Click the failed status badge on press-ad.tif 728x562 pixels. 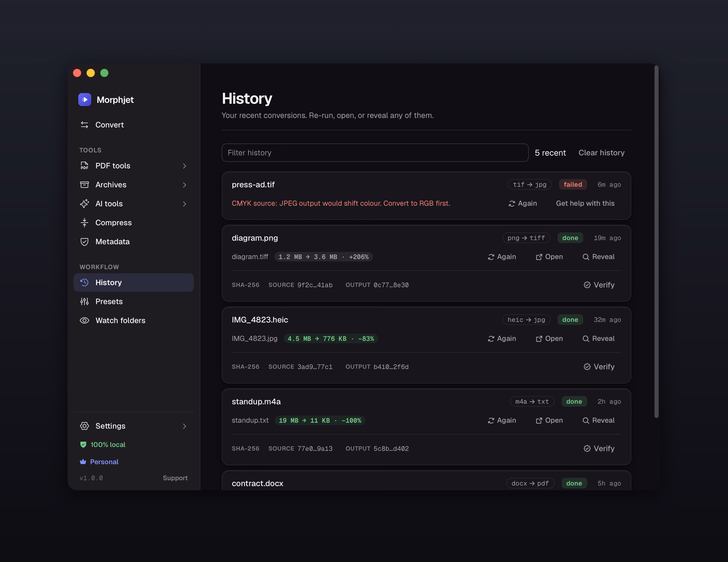(573, 184)
